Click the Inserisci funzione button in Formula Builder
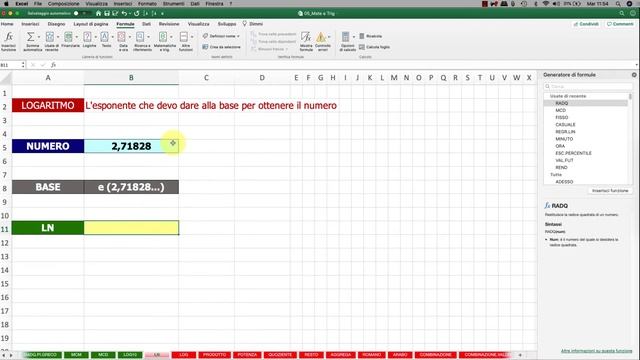Image resolution: width=640 pixels, height=360 pixels. pos(610,191)
